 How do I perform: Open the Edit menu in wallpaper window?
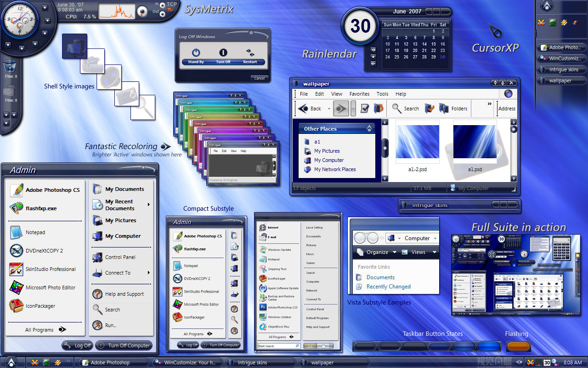[319, 94]
